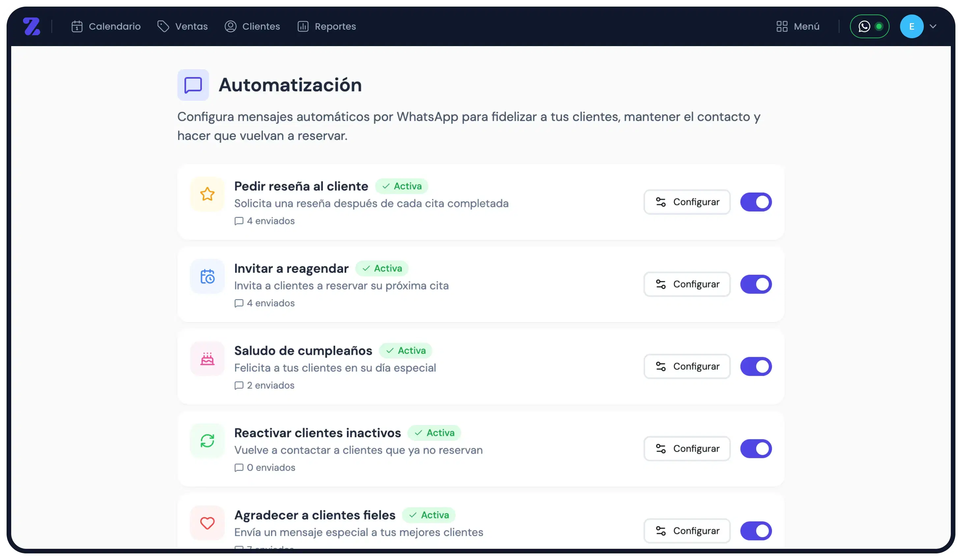The image size is (962, 560).
Task: Switch off Agradecer a clientes fieles toggle
Action: pyautogui.click(x=756, y=531)
